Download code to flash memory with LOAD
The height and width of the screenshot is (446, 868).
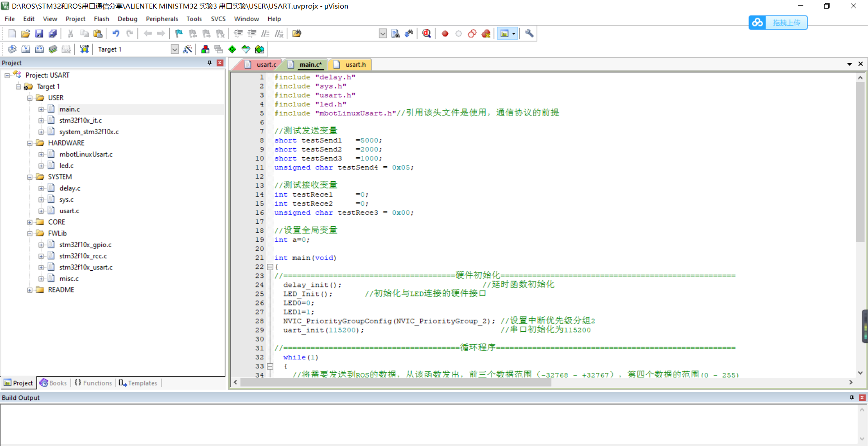(x=84, y=49)
